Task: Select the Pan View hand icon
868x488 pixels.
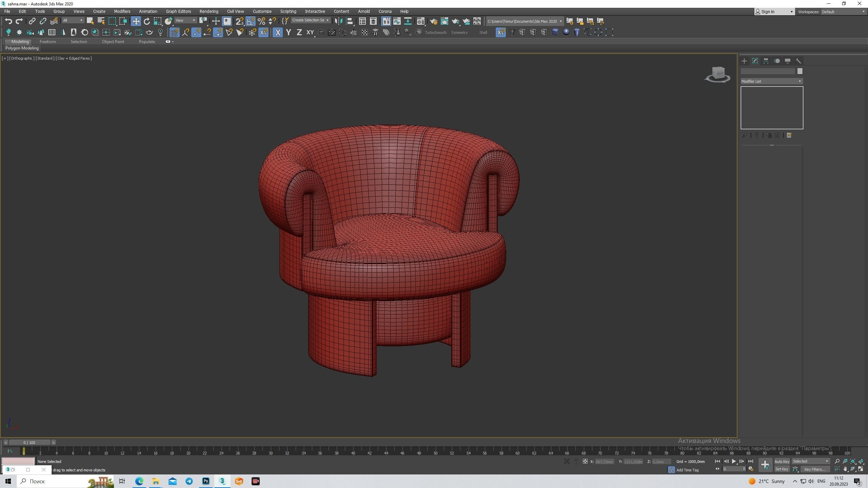Action: pos(845,469)
